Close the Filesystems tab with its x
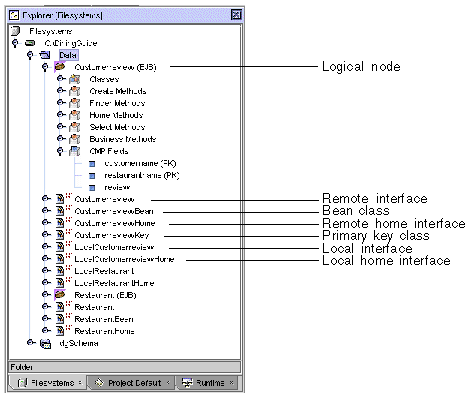 tap(80, 383)
